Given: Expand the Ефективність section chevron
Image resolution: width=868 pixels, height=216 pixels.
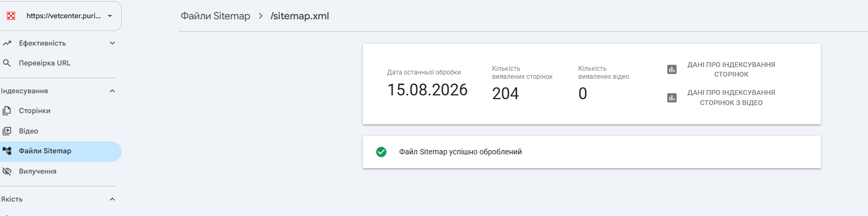Looking at the screenshot, I should pyautogui.click(x=112, y=43).
